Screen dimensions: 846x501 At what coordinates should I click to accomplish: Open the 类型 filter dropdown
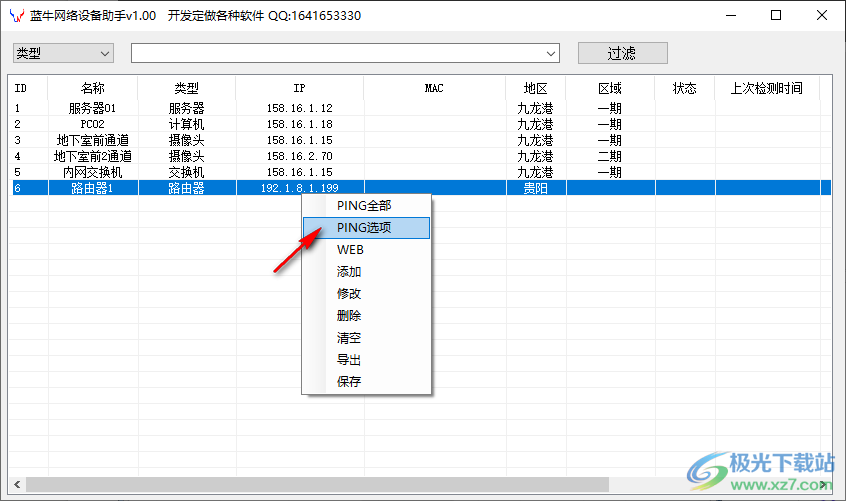point(63,53)
